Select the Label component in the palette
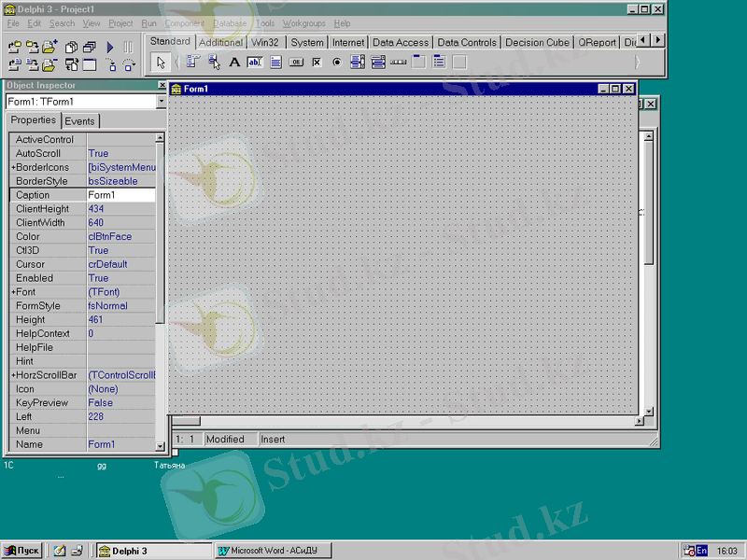The width and height of the screenshot is (747, 560). 234,63
